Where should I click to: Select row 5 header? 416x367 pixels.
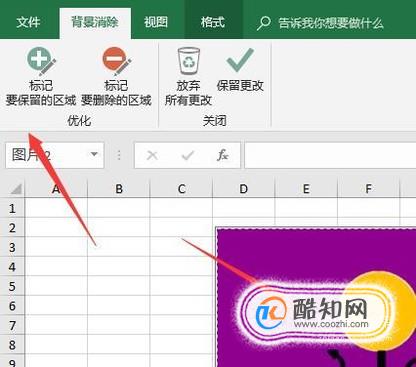point(12,286)
